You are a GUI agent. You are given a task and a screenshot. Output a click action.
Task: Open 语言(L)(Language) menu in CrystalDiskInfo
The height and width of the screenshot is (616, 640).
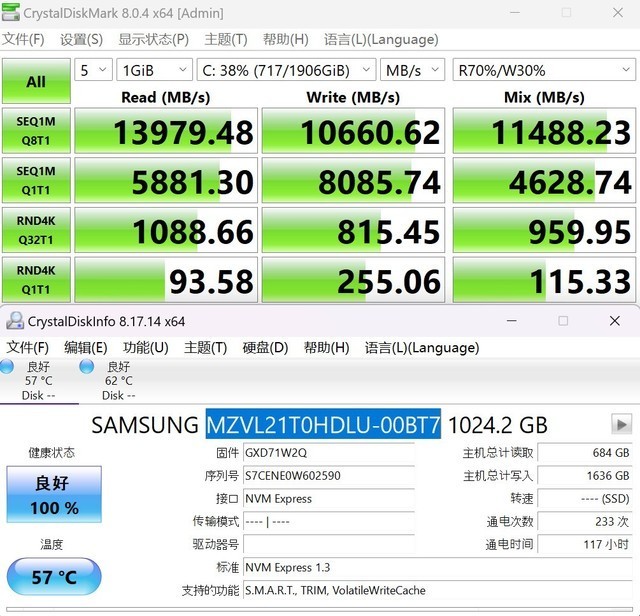point(422,348)
